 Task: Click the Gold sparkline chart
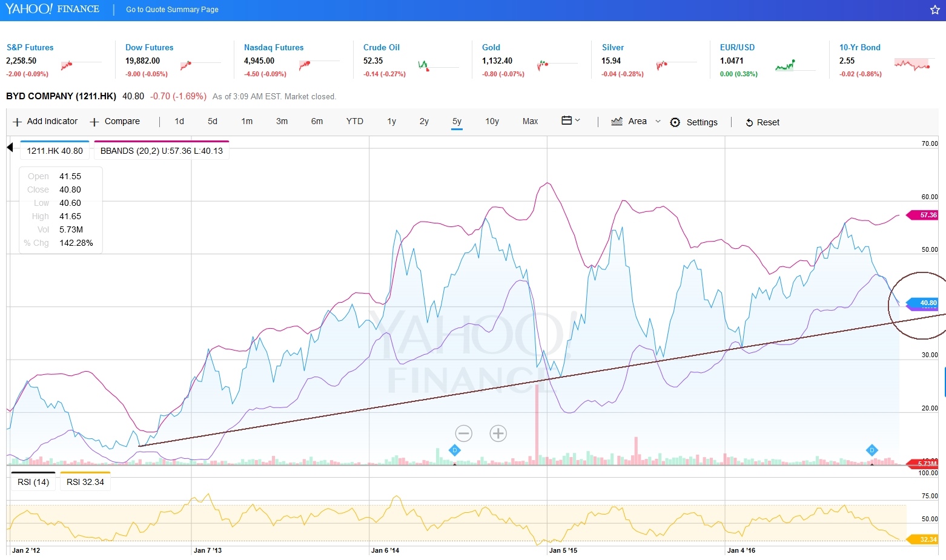(x=557, y=65)
